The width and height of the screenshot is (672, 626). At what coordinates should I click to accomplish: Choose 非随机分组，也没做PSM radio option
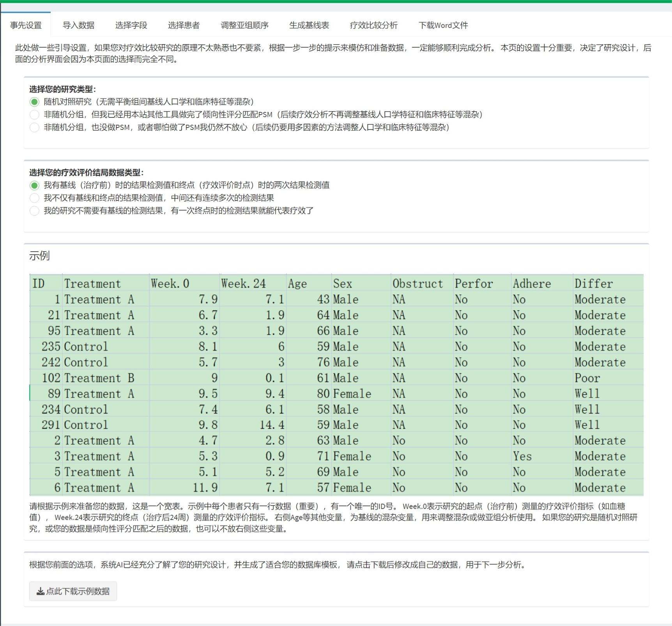34,128
